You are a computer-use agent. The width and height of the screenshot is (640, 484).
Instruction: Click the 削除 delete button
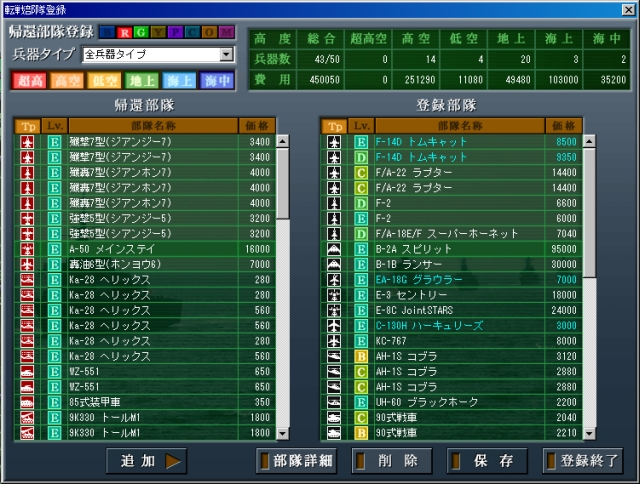click(x=392, y=461)
